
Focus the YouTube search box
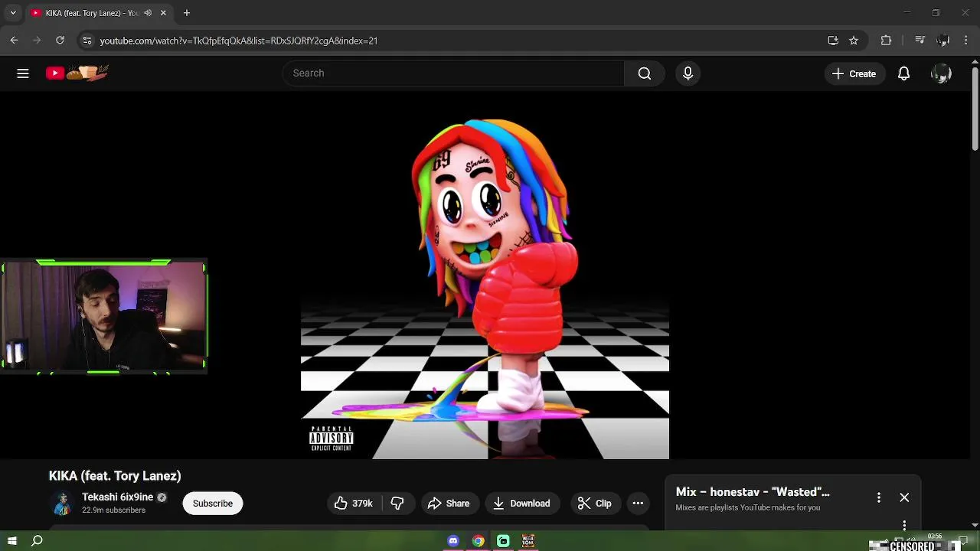pyautogui.click(x=453, y=73)
